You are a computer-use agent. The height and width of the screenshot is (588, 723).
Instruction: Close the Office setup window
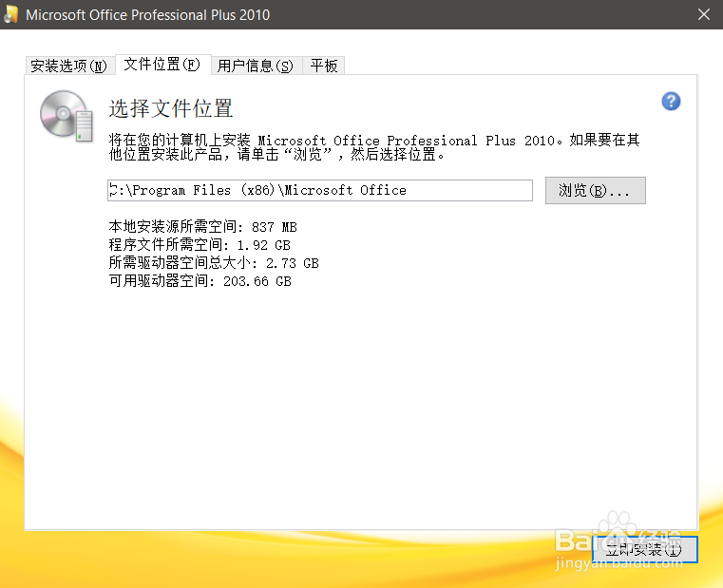704,14
